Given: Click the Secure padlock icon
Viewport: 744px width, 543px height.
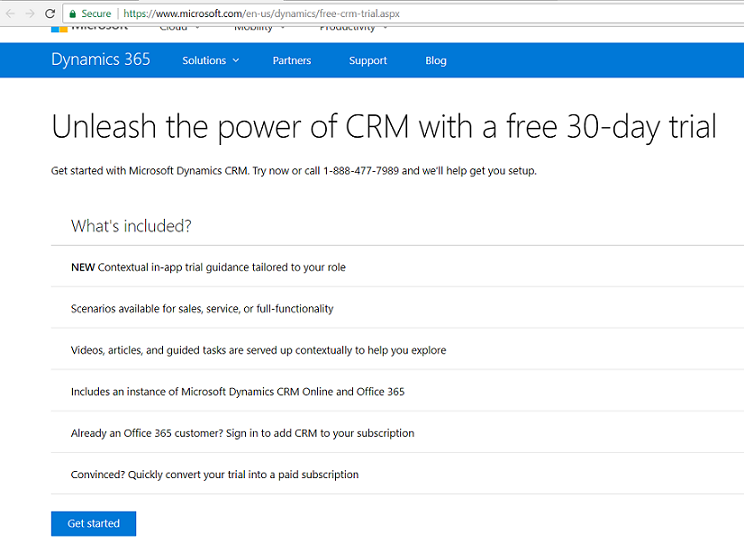Looking at the screenshot, I should 73,14.
